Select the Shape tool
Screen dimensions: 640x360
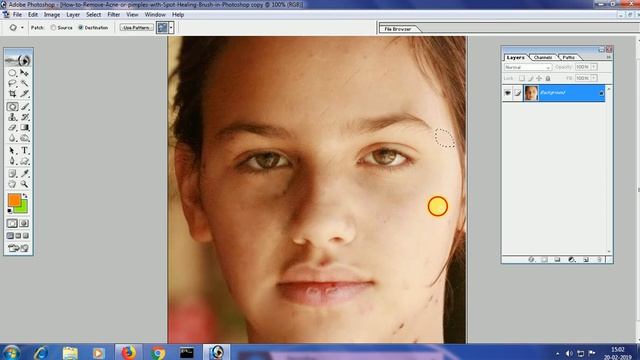[x=24, y=161]
